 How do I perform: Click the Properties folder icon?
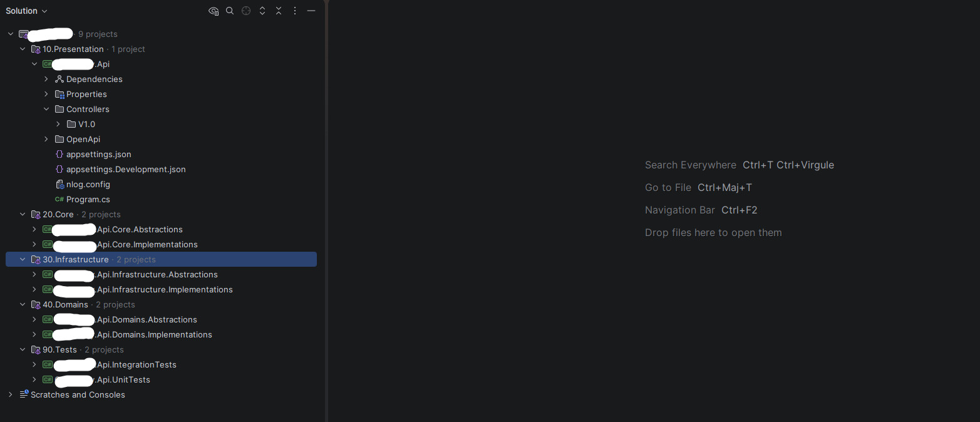59,94
